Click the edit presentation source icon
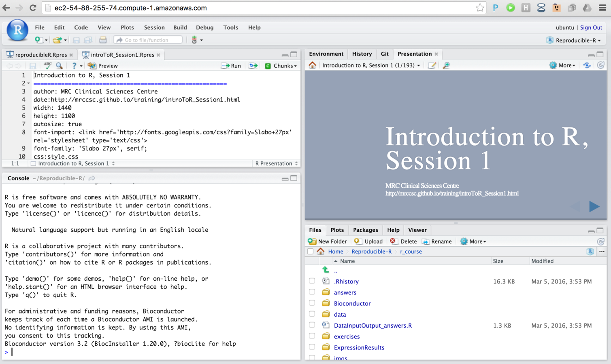 coord(432,65)
